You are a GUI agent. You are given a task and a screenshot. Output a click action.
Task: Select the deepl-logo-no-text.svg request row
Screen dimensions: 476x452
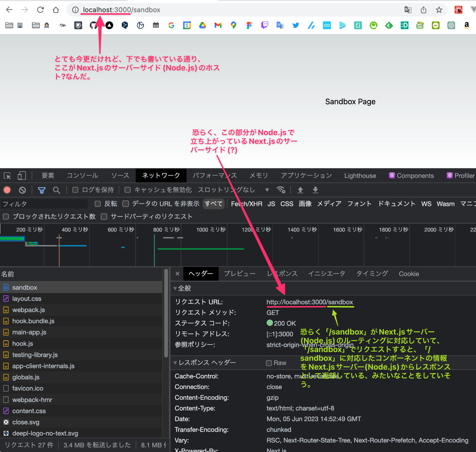pos(81,433)
